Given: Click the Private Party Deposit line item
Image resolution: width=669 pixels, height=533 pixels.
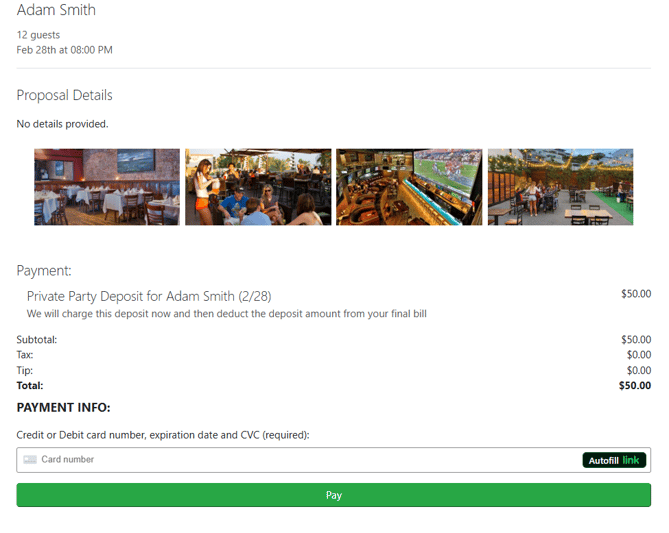Looking at the screenshot, I should [148, 296].
